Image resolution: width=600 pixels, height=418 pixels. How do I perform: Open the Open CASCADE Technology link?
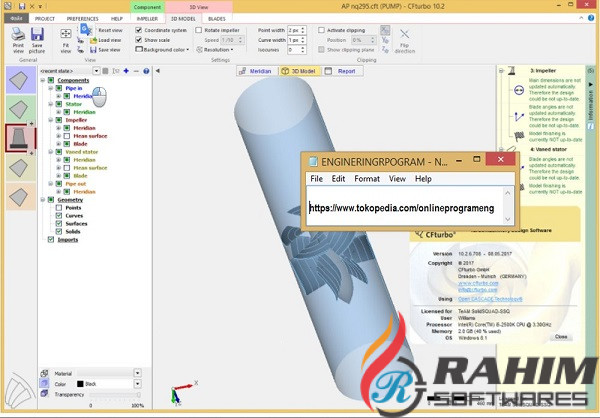(490, 299)
